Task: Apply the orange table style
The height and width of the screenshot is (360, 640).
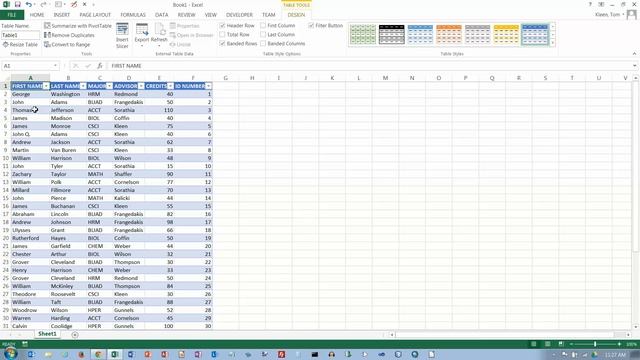Action: point(449,34)
